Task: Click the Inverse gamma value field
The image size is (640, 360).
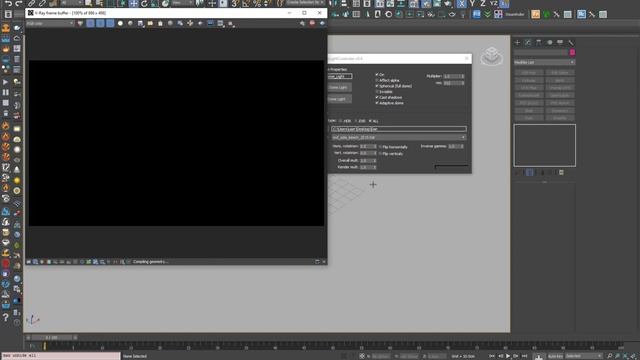Action: pos(456,146)
